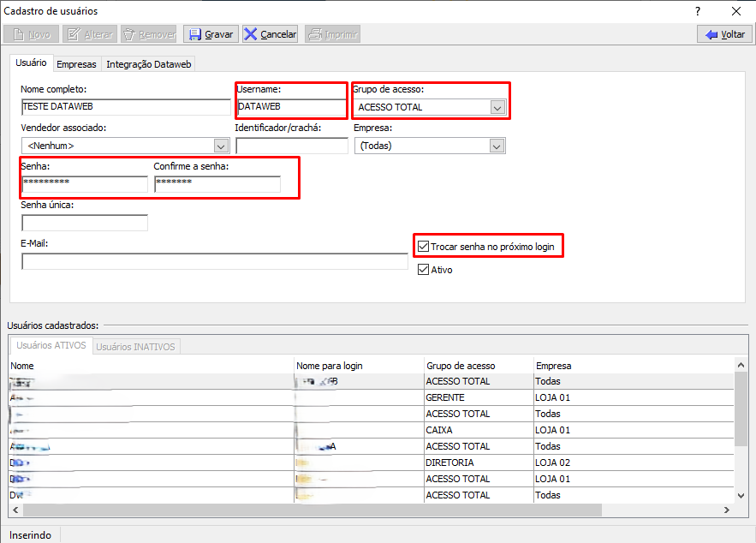Click the horizontal scrollbar thumb
This screenshot has height=543, width=756.
[x=313, y=510]
